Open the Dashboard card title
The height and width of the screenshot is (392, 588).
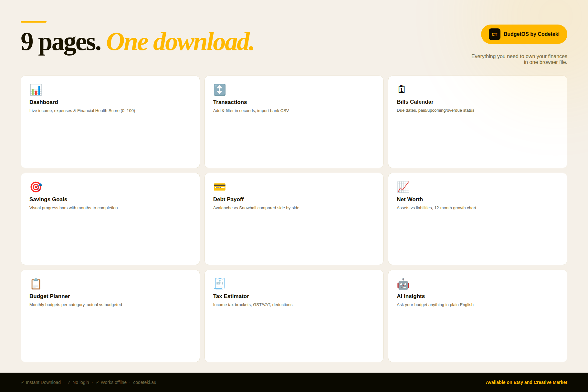[x=44, y=102]
